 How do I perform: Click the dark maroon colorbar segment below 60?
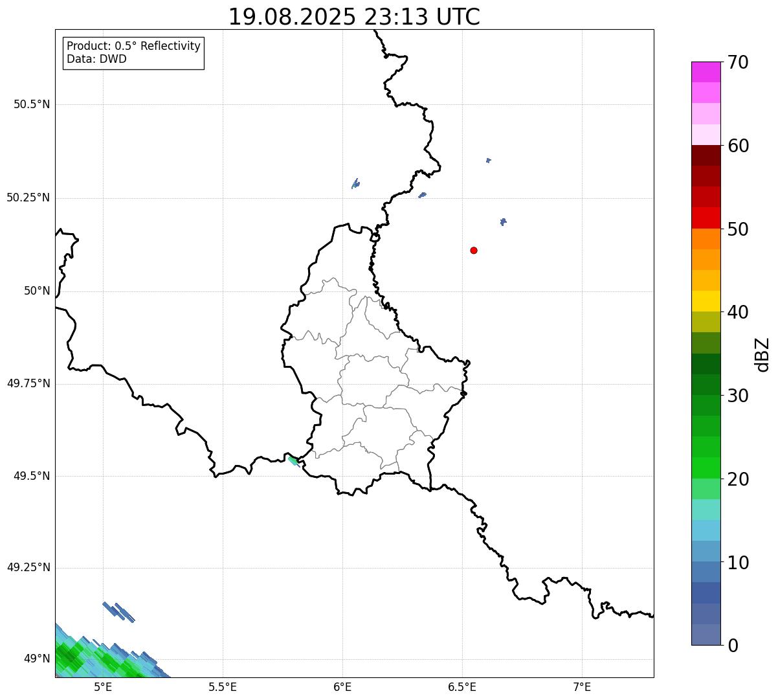(706, 155)
